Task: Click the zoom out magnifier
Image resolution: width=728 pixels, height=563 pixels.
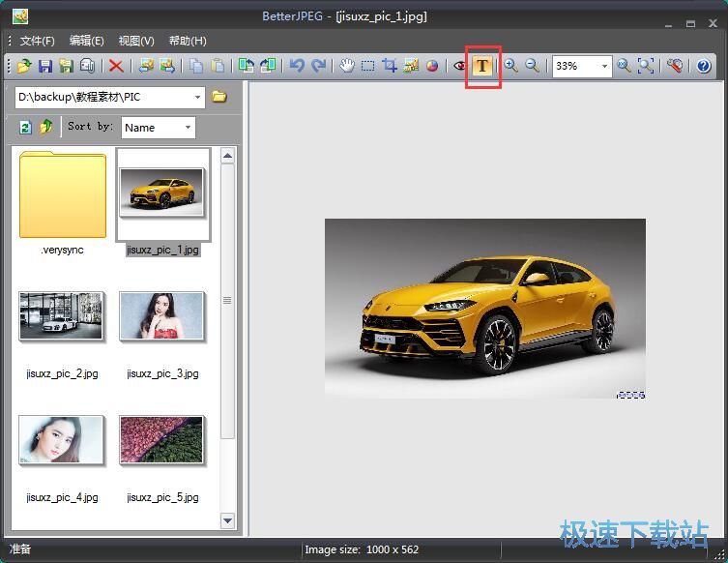Action: click(532, 66)
